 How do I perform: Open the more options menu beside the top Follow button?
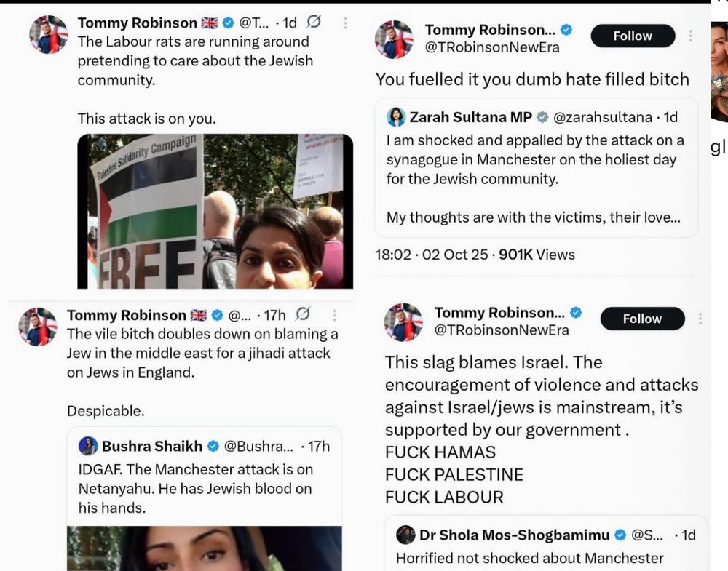[x=690, y=36]
